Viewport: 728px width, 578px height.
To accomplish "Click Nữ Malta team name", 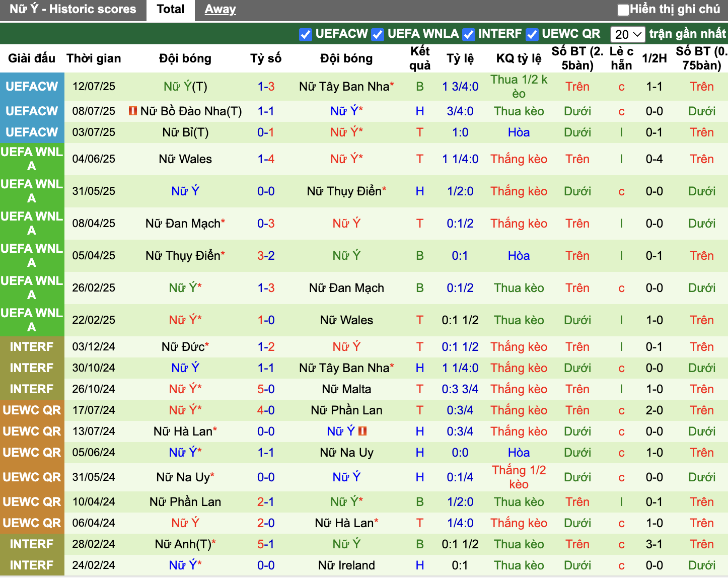I will 346,389.
